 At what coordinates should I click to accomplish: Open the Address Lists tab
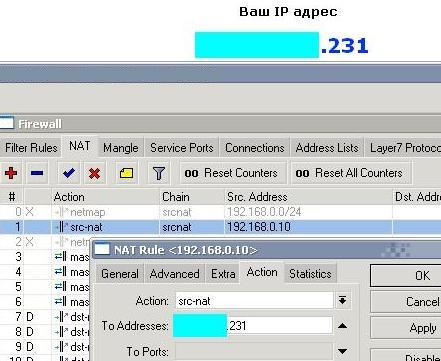coord(327,148)
